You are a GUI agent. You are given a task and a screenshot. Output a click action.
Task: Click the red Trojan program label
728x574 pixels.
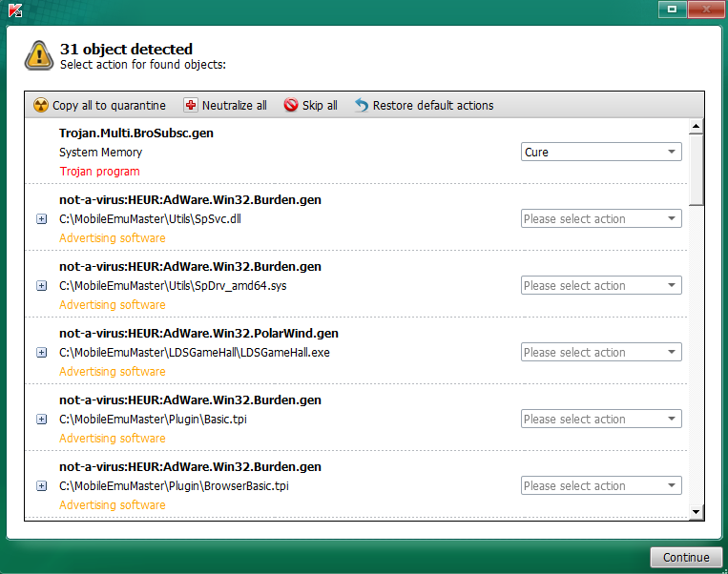(x=99, y=172)
